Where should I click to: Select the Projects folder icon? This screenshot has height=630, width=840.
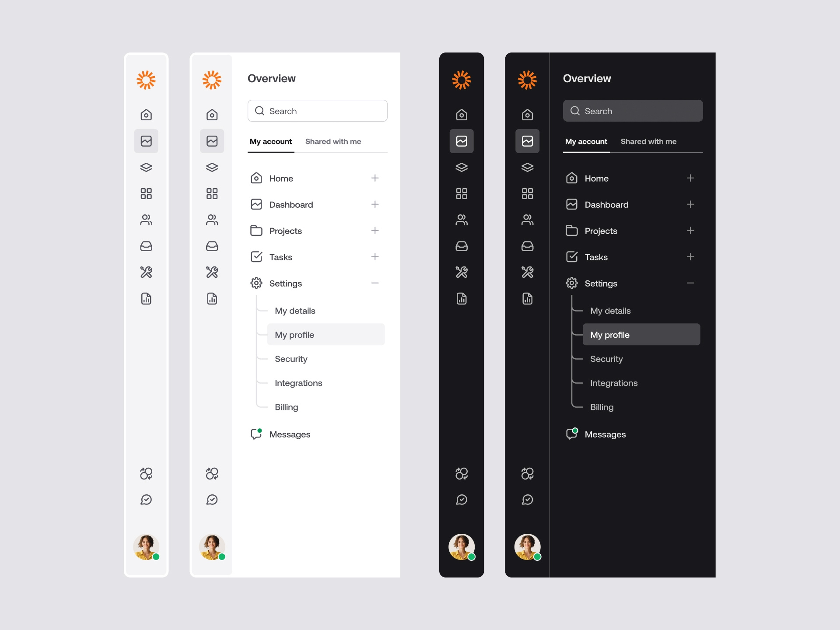coord(256,230)
